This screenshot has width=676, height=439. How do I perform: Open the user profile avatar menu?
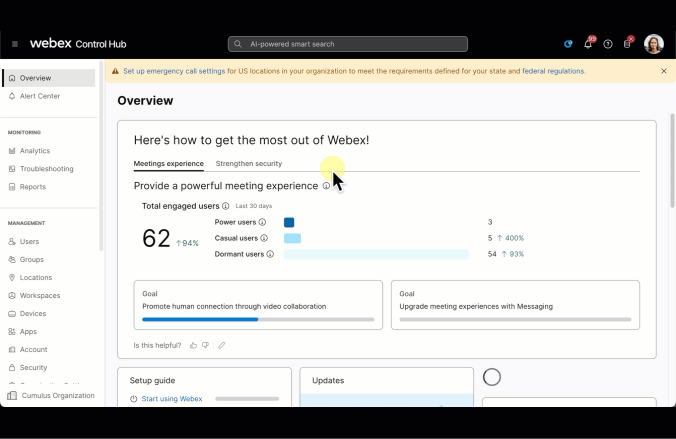[x=653, y=44]
